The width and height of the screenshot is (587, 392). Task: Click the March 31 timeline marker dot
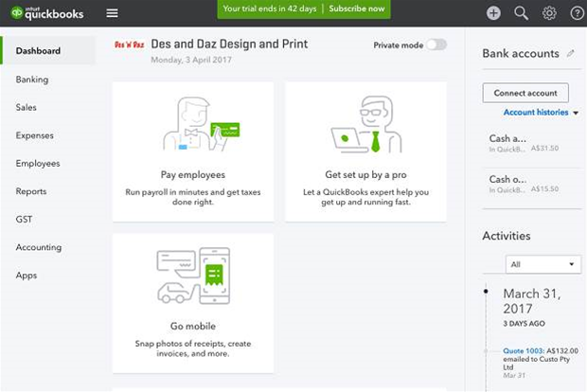point(486,291)
